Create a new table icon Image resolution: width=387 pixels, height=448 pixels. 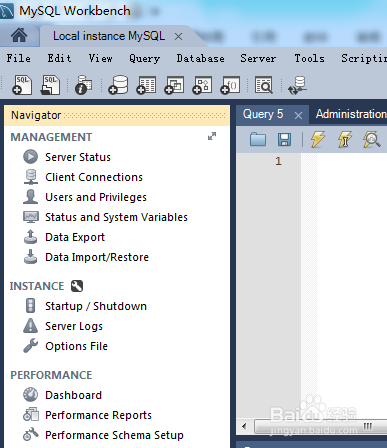click(146, 85)
